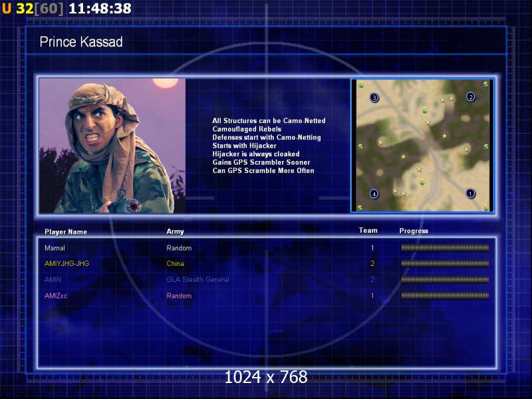This screenshot has height=399, width=532.
Task: Click AMIYJHG-JHG's team number 2
Action: point(372,263)
